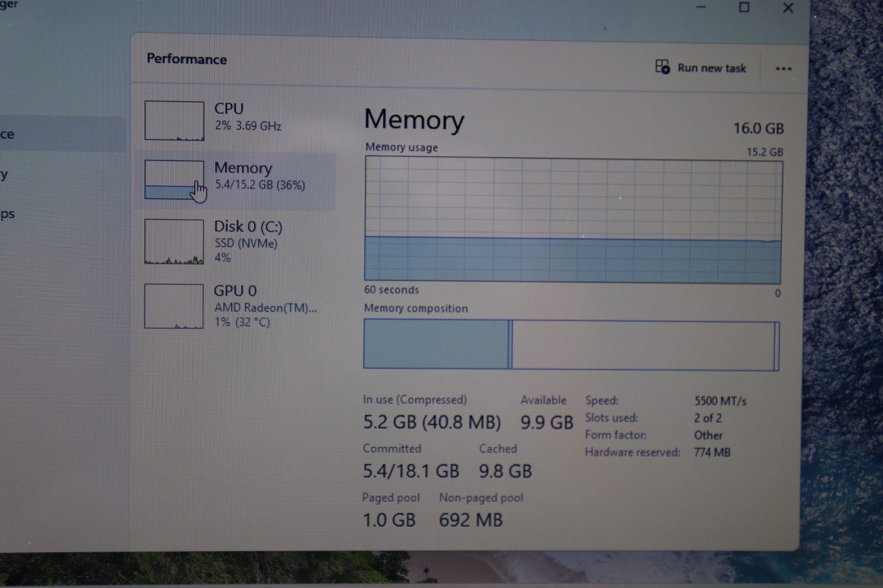The image size is (883, 588).
Task: Click the Non-paged pool value 692 MB
Action: pyautogui.click(x=471, y=520)
